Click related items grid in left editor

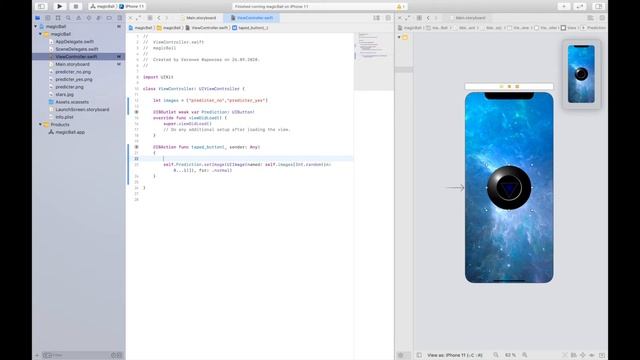150,18
